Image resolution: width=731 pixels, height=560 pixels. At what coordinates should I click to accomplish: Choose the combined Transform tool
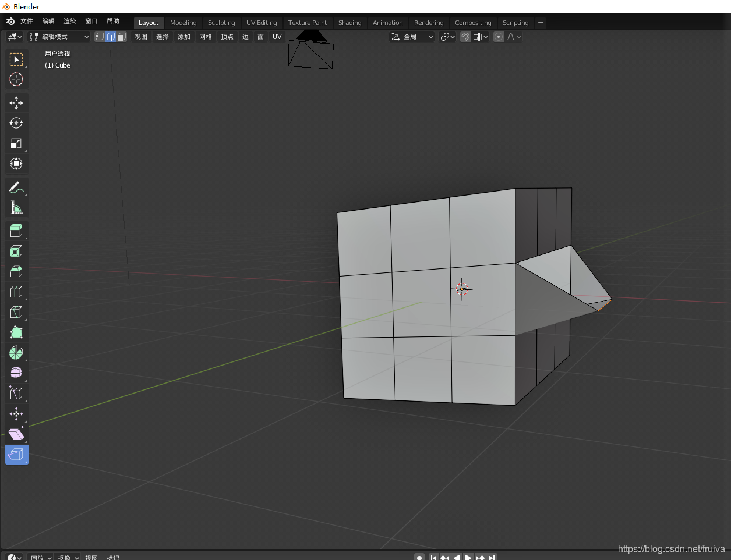point(16,164)
